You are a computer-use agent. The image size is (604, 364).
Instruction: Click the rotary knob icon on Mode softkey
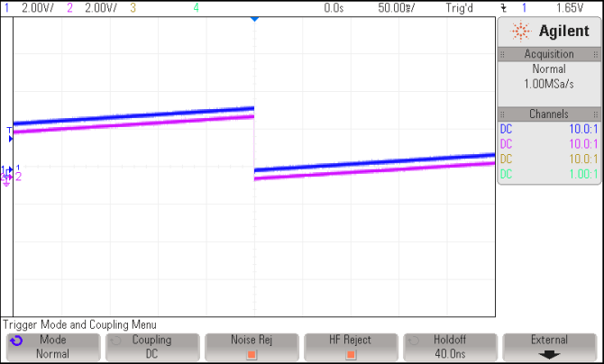click(16, 341)
